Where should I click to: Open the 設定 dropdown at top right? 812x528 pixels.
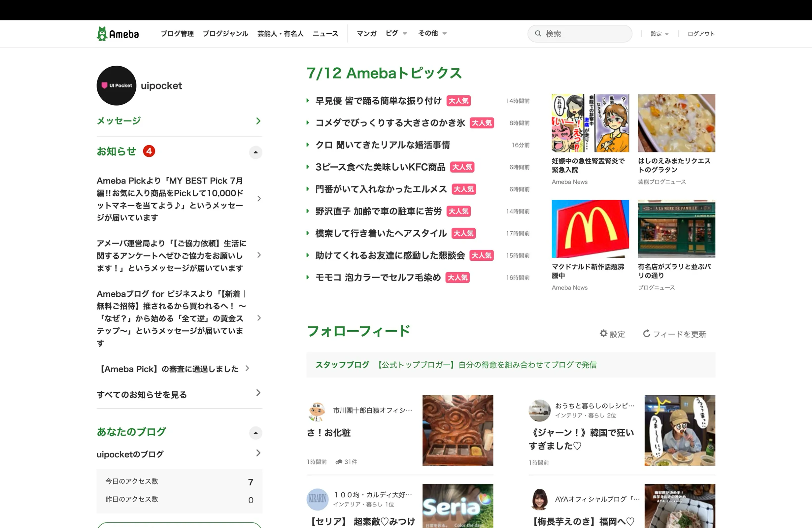click(659, 33)
